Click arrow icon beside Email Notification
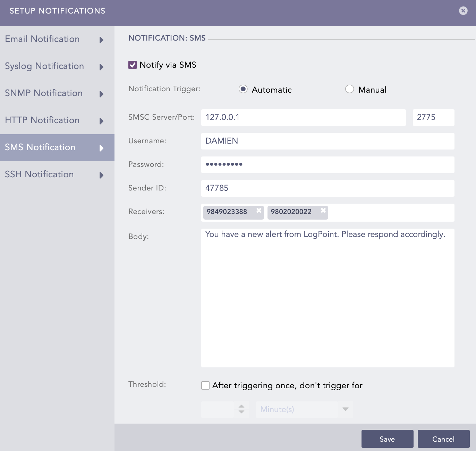 click(x=101, y=40)
